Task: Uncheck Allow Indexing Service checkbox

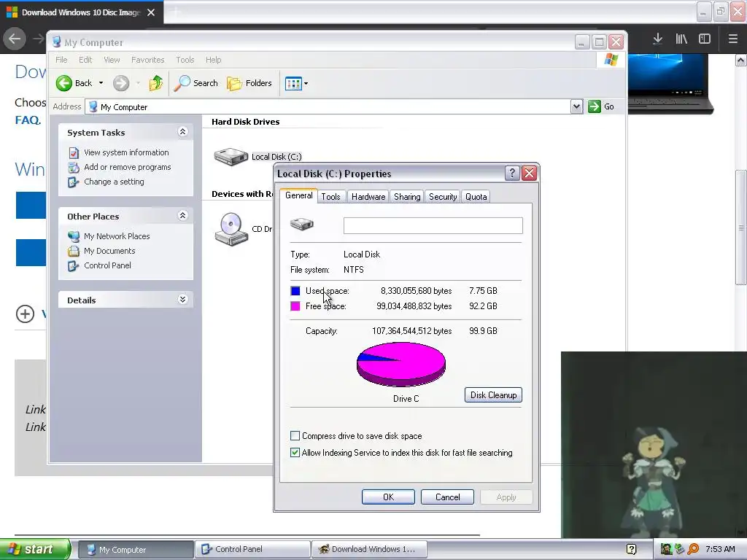Action: (x=295, y=452)
